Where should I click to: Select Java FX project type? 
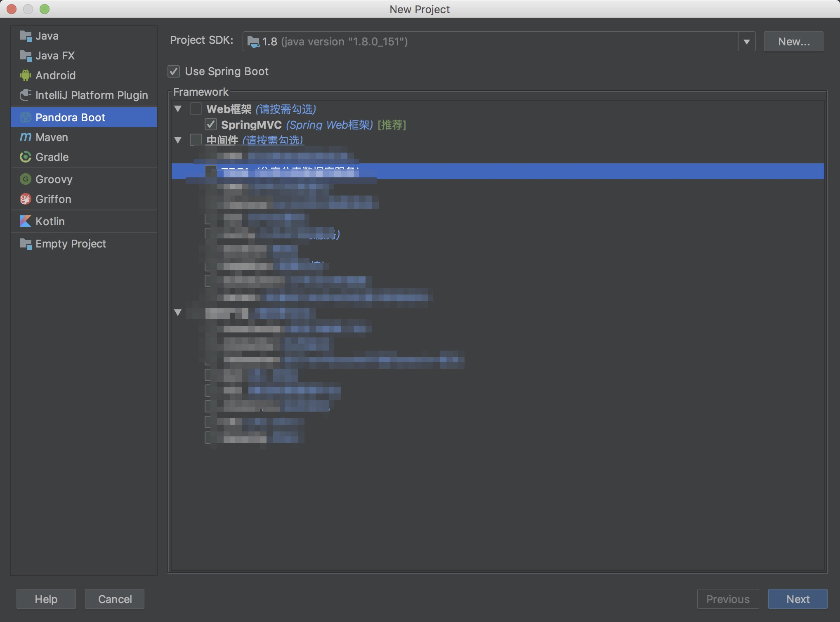[84, 56]
